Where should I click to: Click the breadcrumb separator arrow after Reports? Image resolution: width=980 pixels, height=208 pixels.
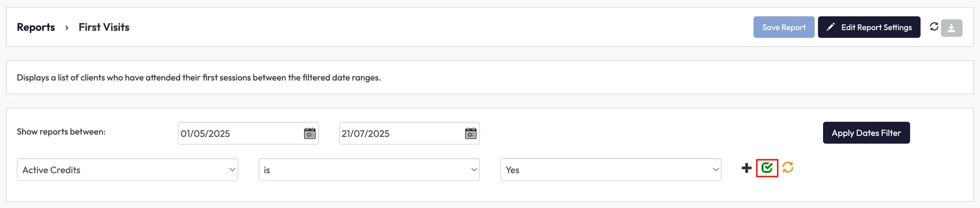pos(67,28)
